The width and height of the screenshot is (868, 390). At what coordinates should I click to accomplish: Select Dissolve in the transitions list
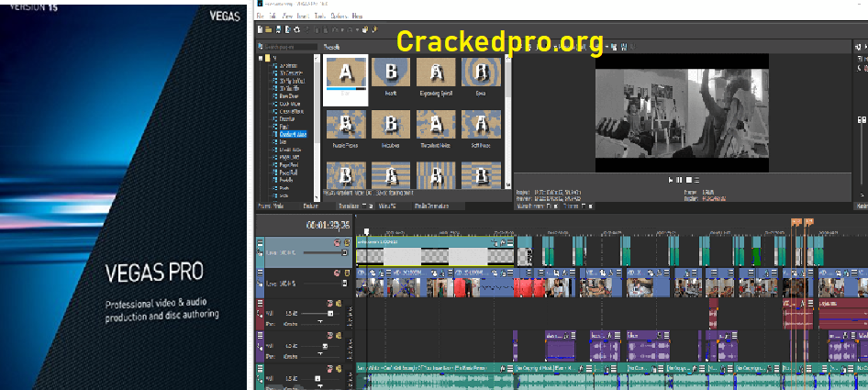point(287,119)
